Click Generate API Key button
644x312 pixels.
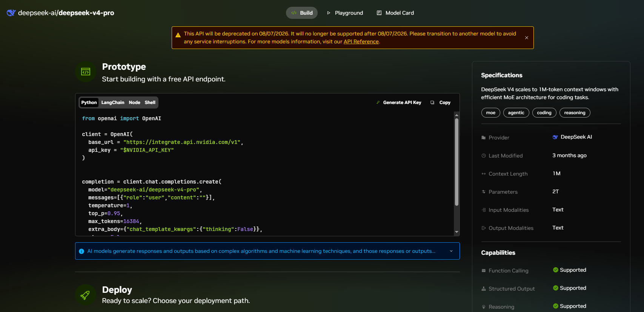pyautogui.click(x=399, y=102)
